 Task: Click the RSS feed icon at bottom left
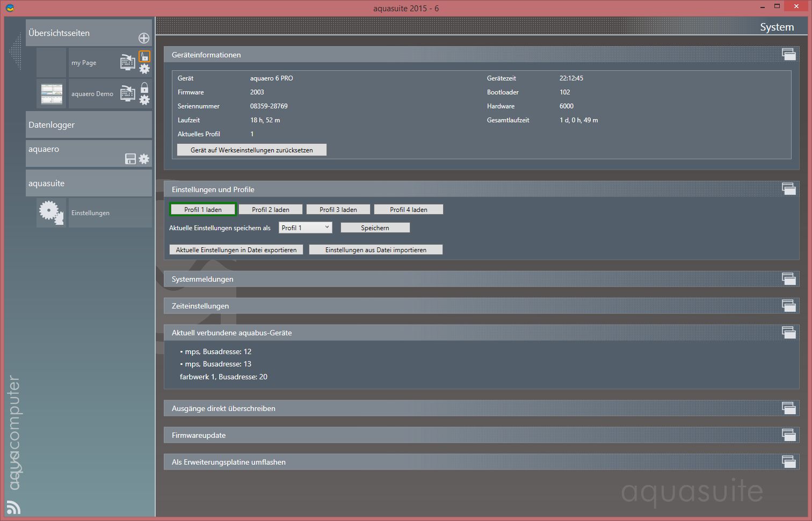click(x=13, y=507)
